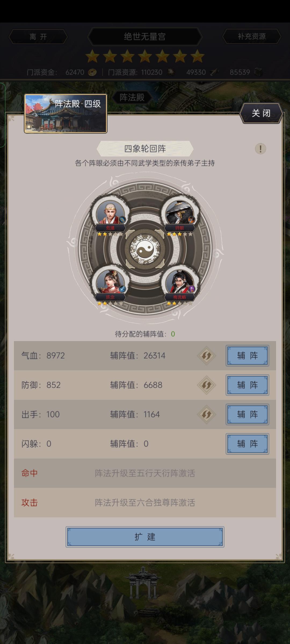Screen dimensions: 290x644
Task: Click 辅阵 button for 气血
Action: tap(247, 356)
